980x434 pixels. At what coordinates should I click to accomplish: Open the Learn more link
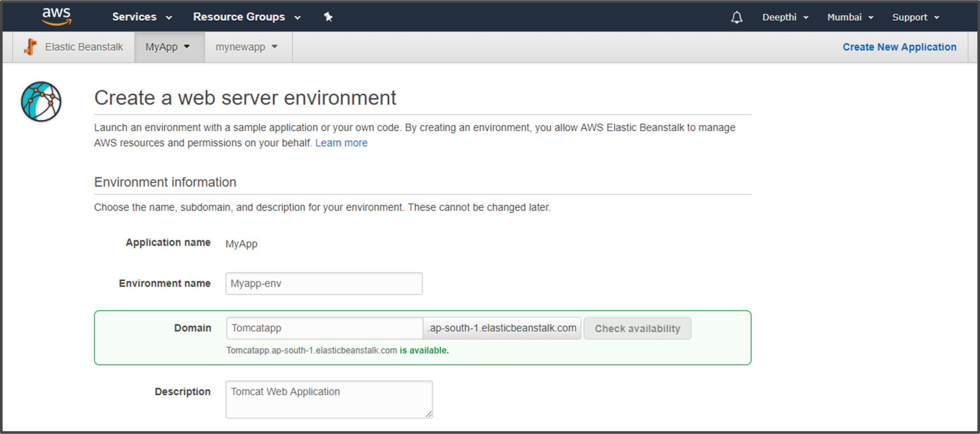click(x=341, y=143)
